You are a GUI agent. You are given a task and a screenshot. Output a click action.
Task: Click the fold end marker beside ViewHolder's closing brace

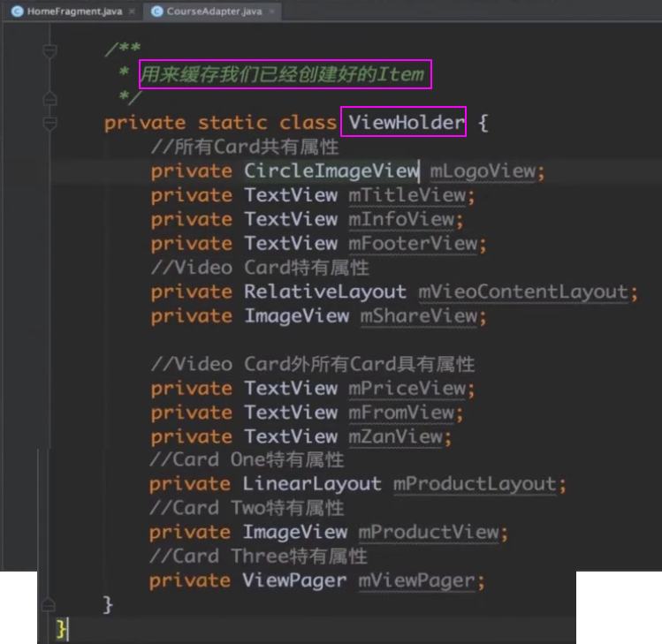point(49,604)
